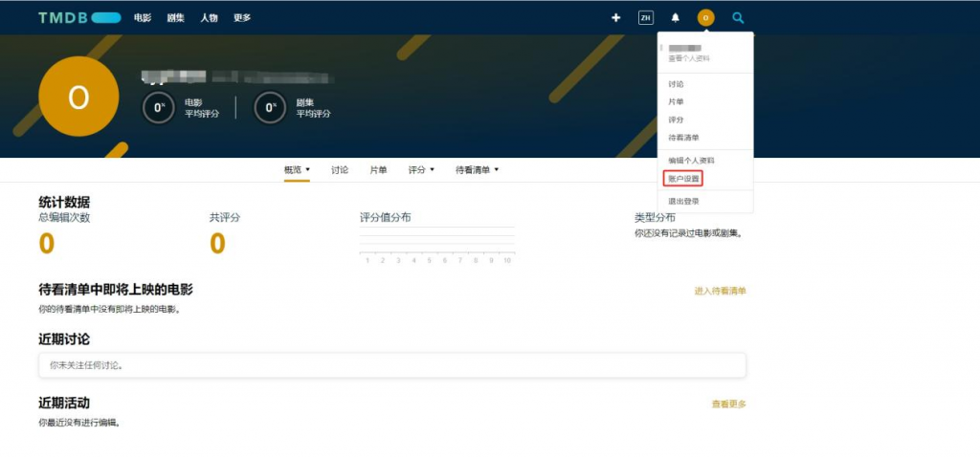Click 你最近没有进行编辑 text

pyautogui.click(x=79, y=423)
